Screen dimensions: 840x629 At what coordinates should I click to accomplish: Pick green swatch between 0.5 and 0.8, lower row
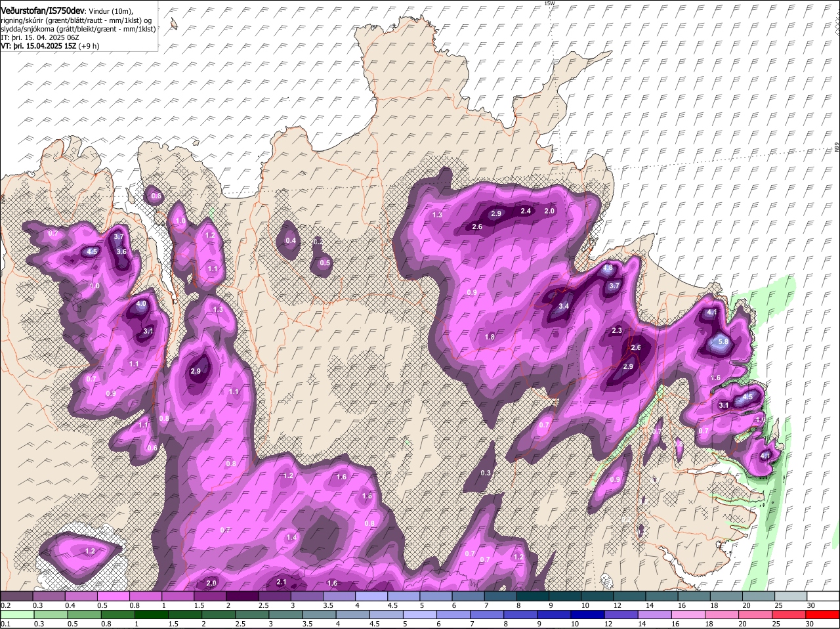(84, 615)
